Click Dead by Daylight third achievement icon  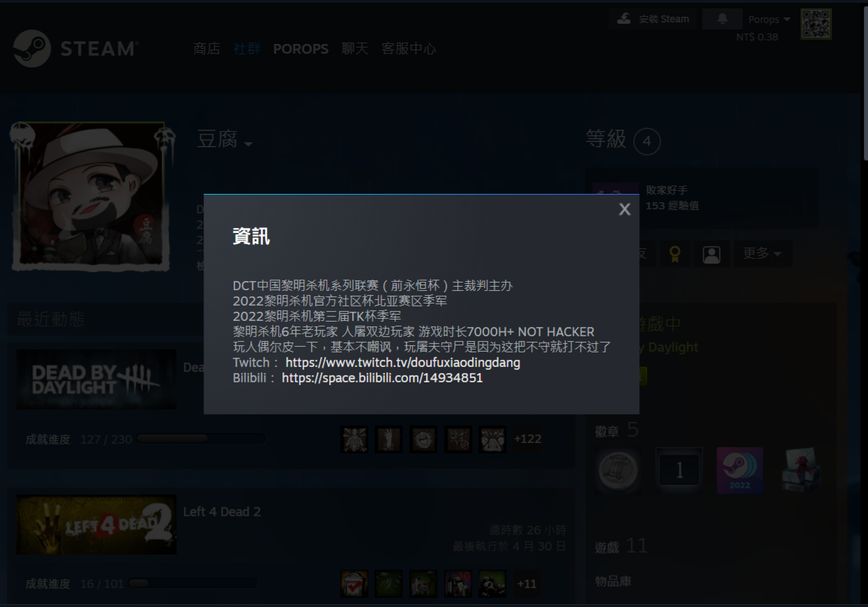[x=424, y=439]
